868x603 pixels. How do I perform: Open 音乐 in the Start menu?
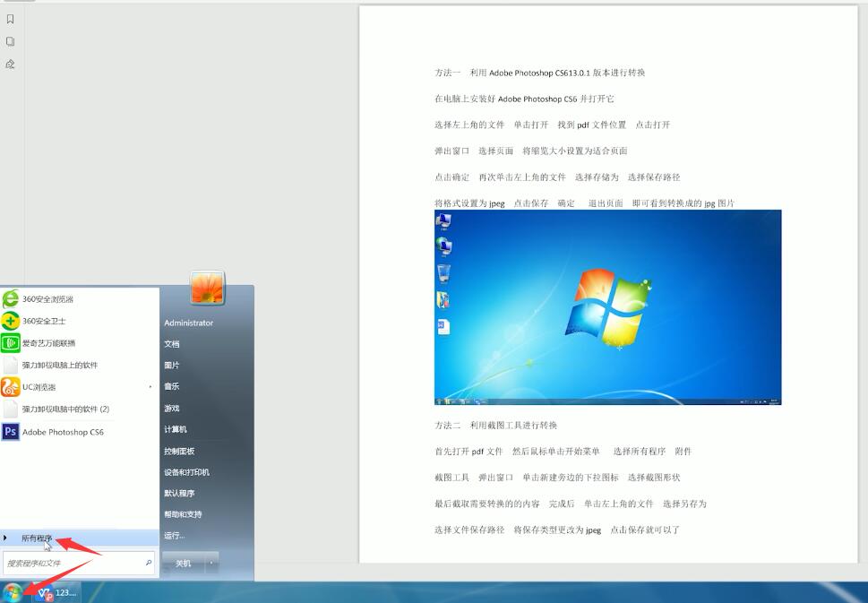coord(172,386)
